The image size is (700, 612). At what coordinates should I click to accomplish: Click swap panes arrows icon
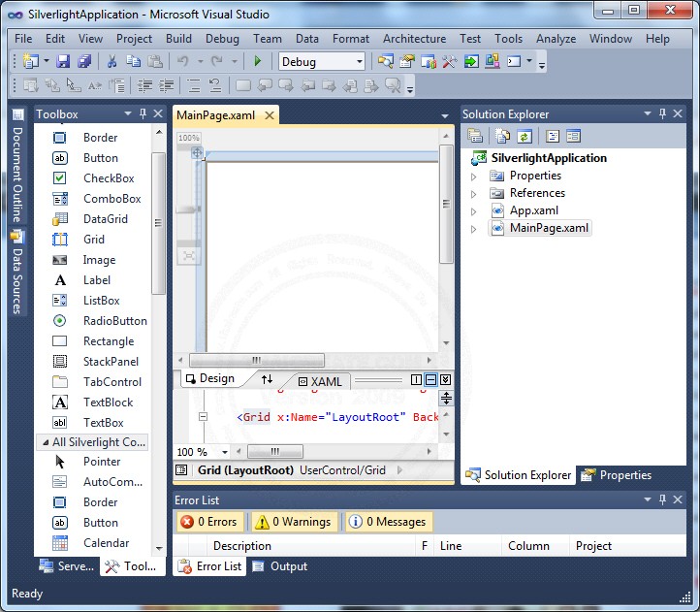pos(267,379)
